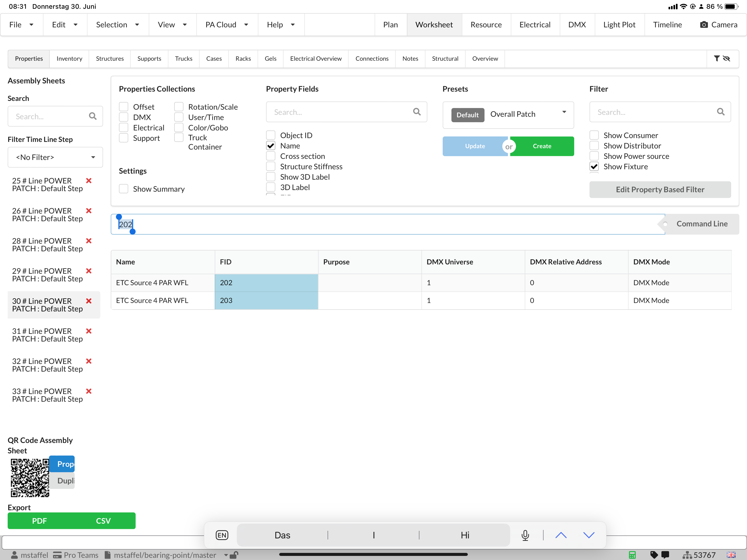
Task: Toggle the hidden-eye icon in the tab bar
Action: pyautogui.click(x=727, y=59)
